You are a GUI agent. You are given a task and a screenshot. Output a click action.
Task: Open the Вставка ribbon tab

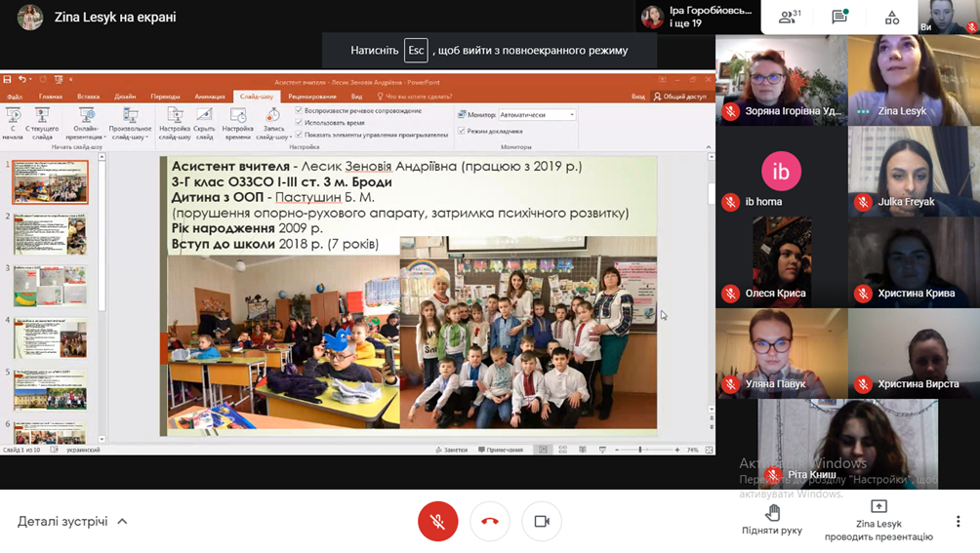88,97
